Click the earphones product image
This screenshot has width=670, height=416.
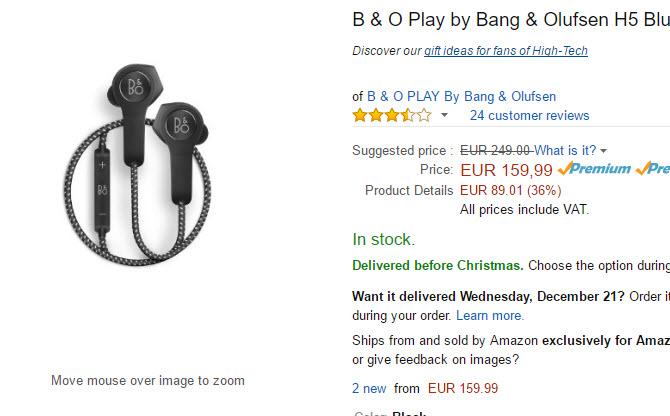pyautogui.click(x=138, y=163)
